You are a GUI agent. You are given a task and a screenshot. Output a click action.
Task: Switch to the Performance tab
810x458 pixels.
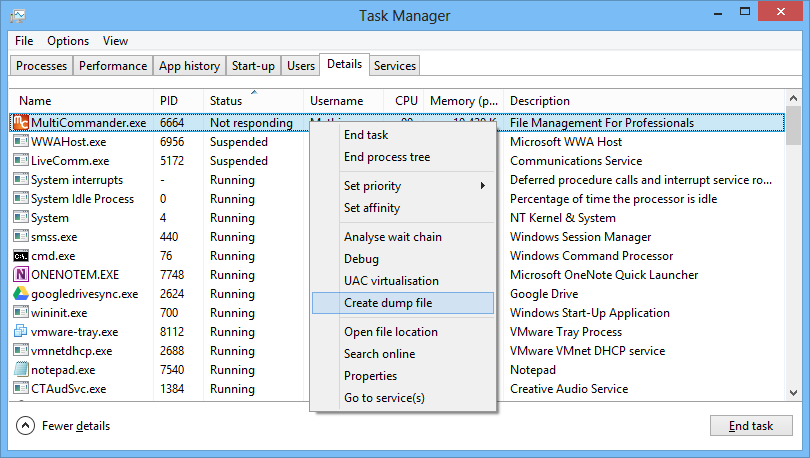click(x=113, y=66)
